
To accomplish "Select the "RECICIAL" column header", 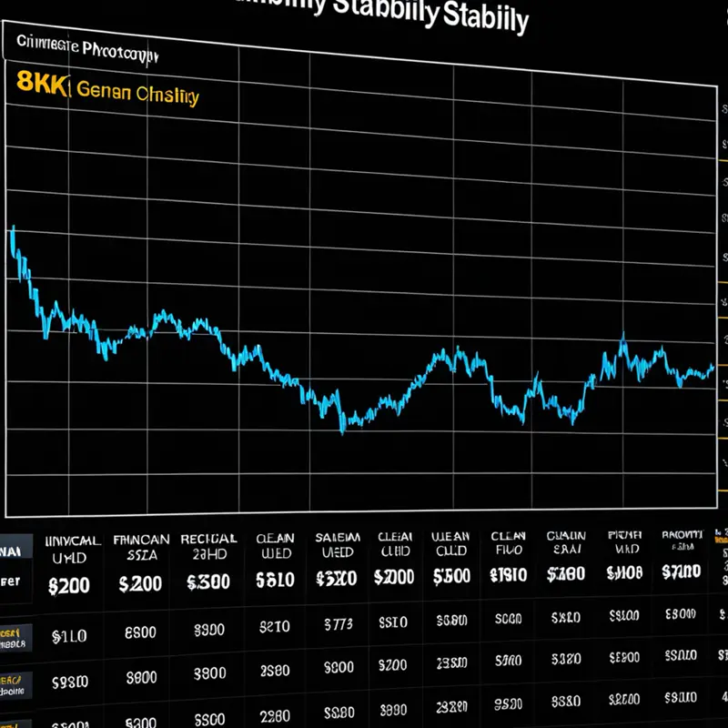I will click(x=208, y=539).
